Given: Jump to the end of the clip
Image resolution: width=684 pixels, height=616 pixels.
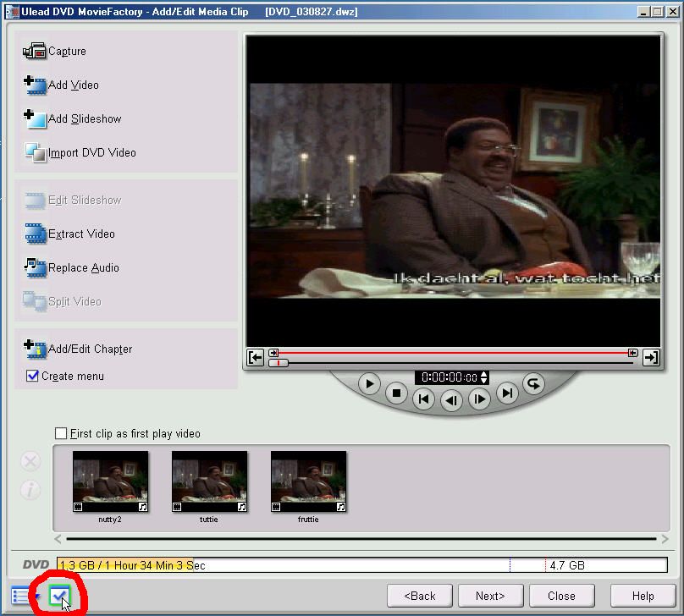Looking at the screenshot, I should (x=507, y=393).
